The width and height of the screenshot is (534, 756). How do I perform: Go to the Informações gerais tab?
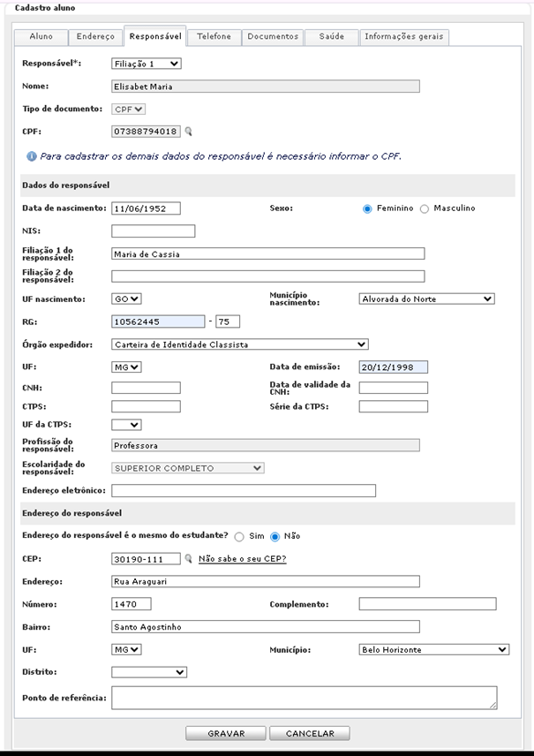click(x=405, y=37)
